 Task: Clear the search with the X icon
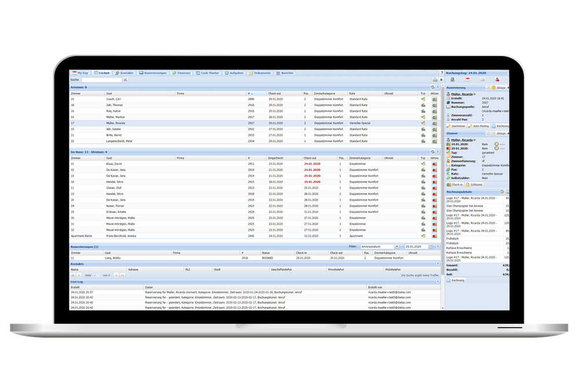tap(125, 80)
